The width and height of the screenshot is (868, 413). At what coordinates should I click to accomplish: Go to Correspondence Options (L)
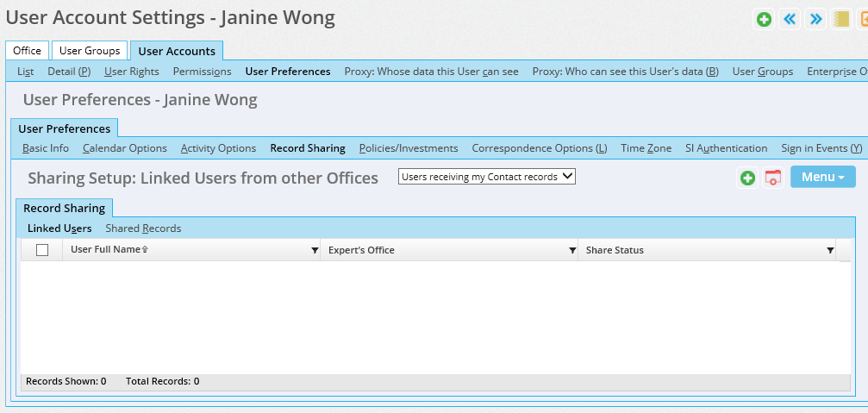click(x=540, y=148)
